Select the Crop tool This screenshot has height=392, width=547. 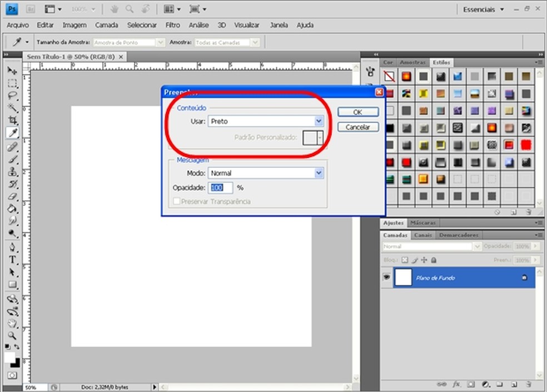12,120
